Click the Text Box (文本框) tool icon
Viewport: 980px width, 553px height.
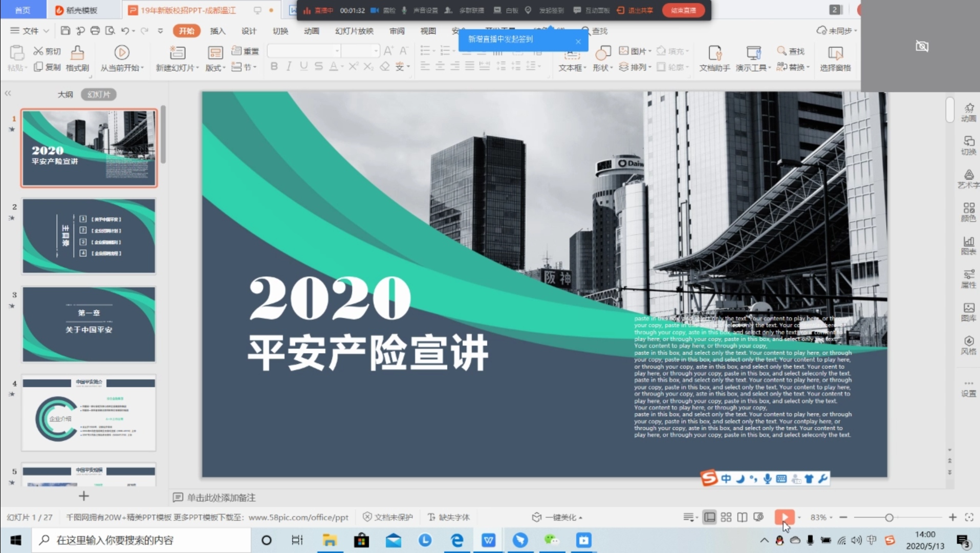(572, 56)
